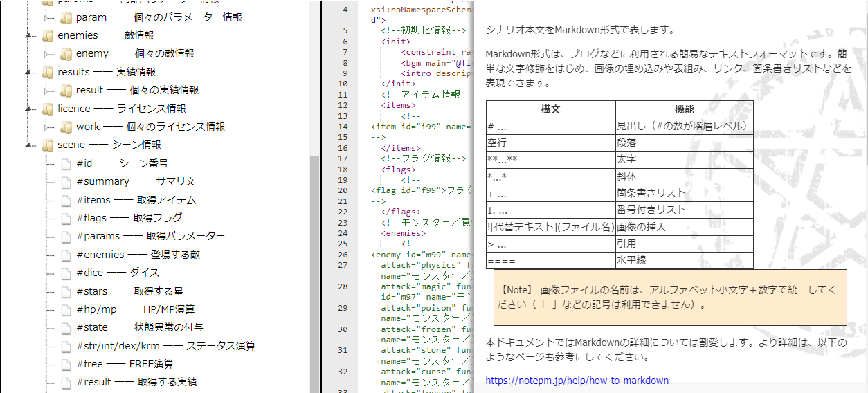This screenshot has width=868, height=393.
Task: Click the file icon beside #params
Action: pyautogui.click(x=66, y=237)
